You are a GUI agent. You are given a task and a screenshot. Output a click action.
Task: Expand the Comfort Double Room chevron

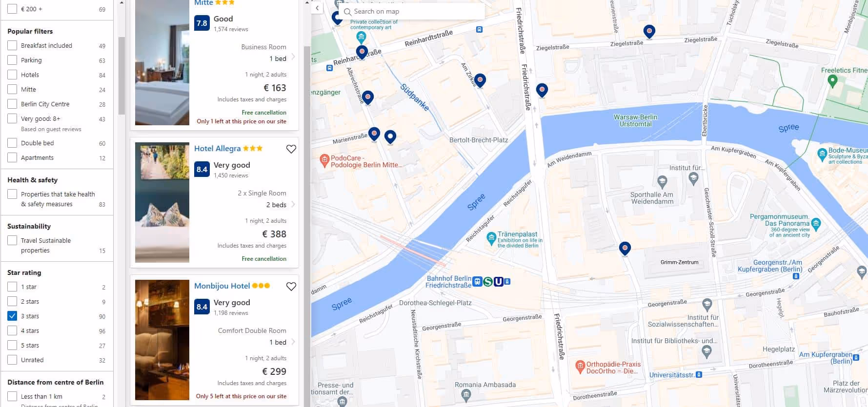tap(293, 342)
